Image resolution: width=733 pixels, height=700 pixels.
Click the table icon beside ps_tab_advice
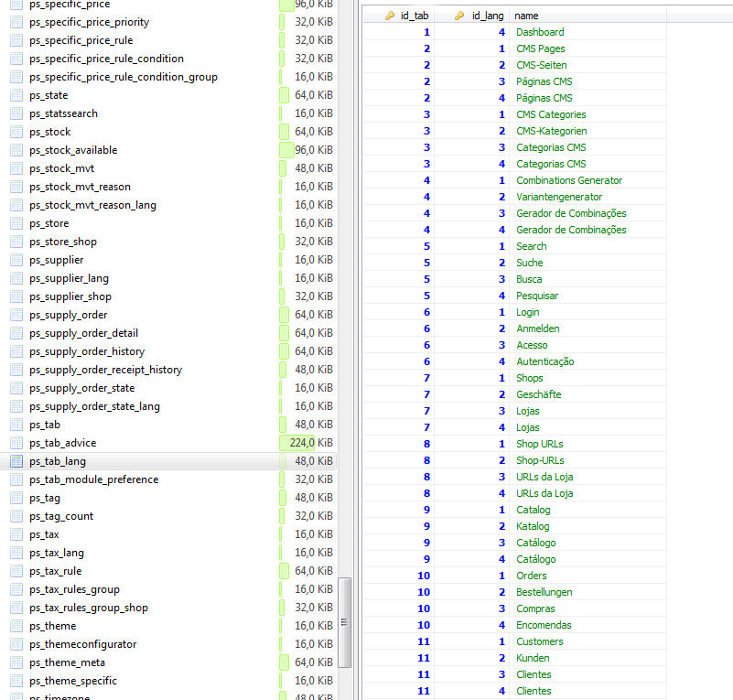tap(16, 443)
